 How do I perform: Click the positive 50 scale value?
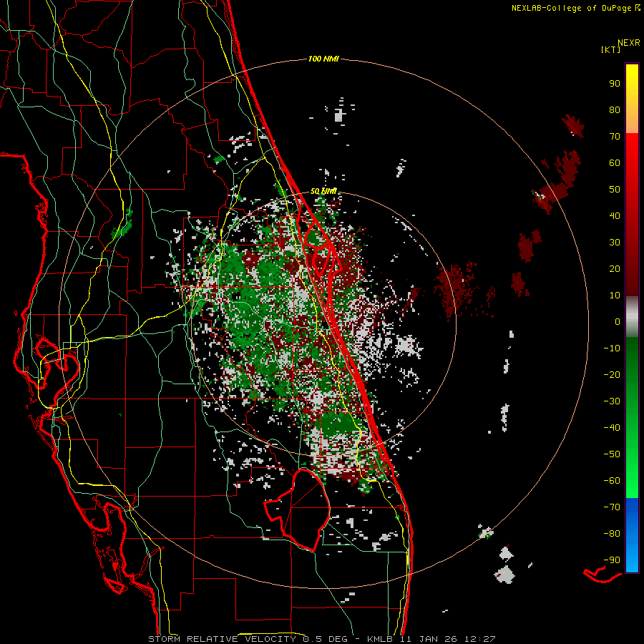coord(615,190)
